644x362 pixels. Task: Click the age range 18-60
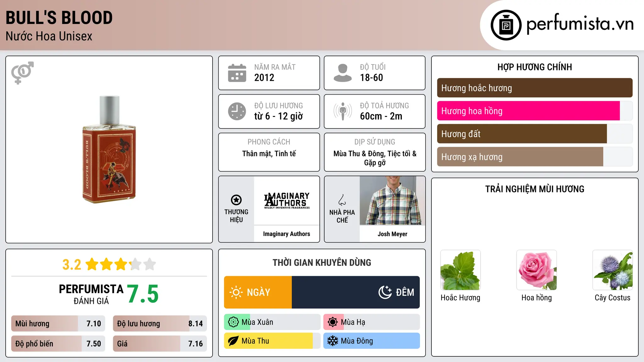coord(371,78)
